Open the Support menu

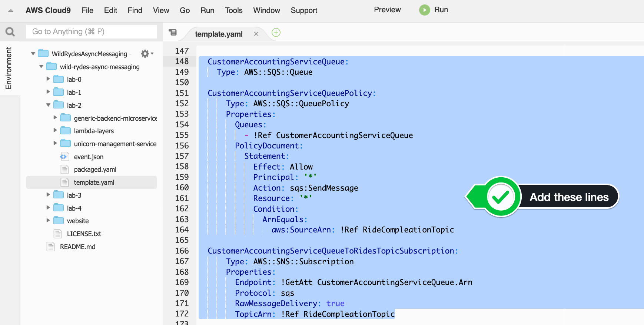pyautogui.click(x=304, y=10)
